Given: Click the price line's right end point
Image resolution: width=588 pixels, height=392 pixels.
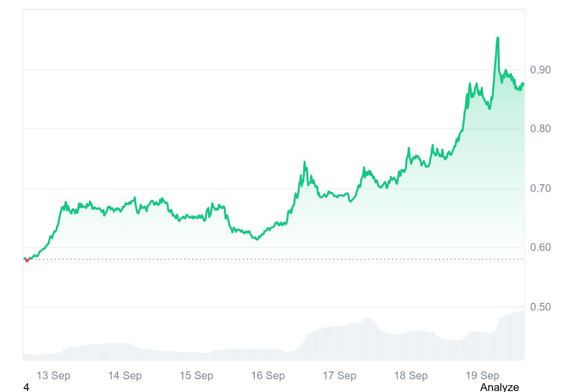Looking at the screenshot, I should point(523,83).
